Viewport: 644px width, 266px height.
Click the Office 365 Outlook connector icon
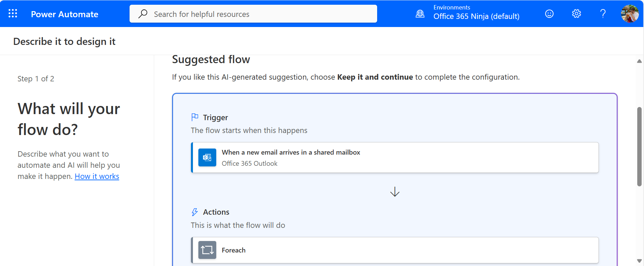coord(207,157)
